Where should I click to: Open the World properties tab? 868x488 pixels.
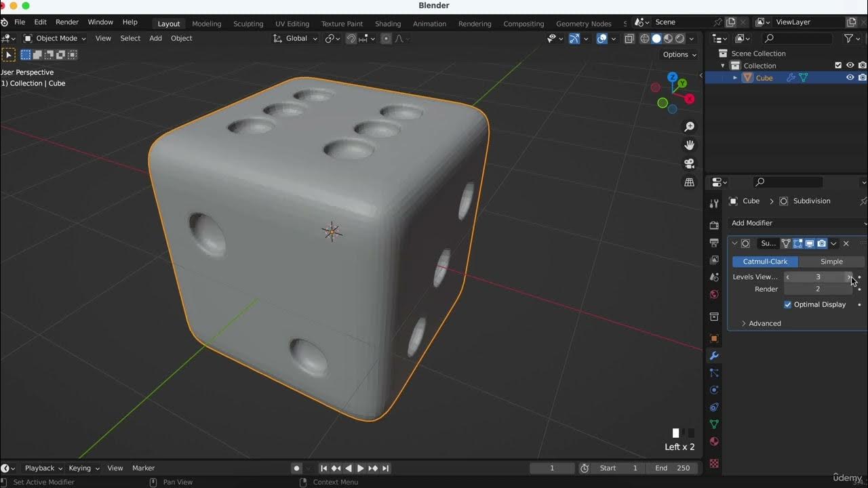click(714, 294)
